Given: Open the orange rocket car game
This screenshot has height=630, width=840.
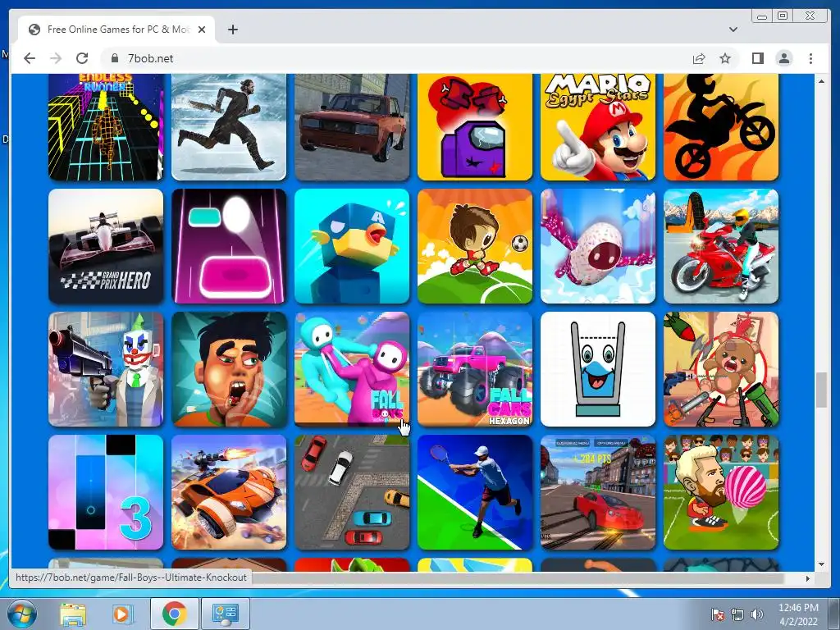Looking at the screenshot, I should click(229, 492).
